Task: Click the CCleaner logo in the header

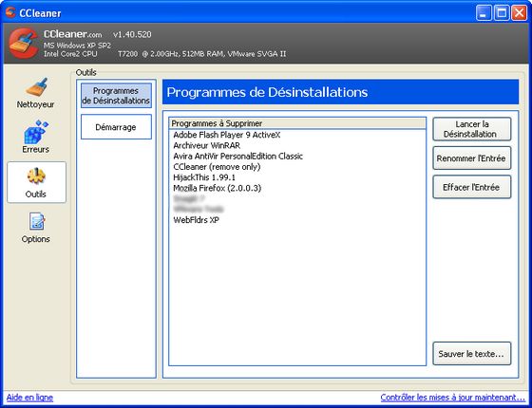Action: [x=23, y=44]
